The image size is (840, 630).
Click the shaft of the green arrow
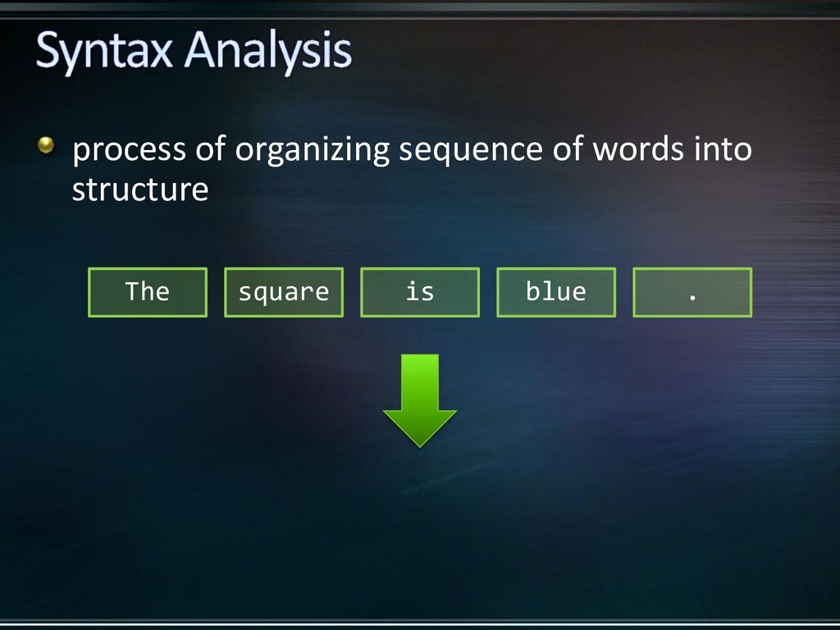click(419, 382)
